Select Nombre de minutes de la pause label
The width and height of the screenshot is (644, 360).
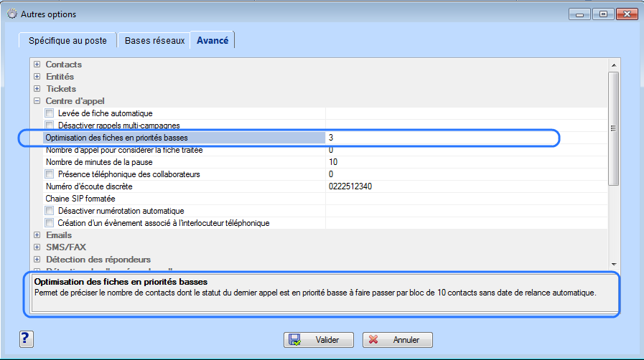pos(99,162)
